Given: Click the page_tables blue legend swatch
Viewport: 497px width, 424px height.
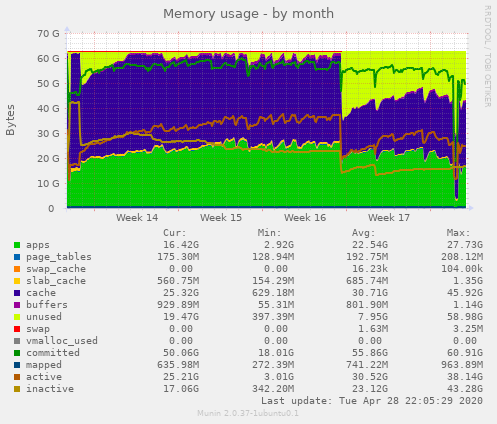Looking at the screenshot, I should (x=17, y=257).
